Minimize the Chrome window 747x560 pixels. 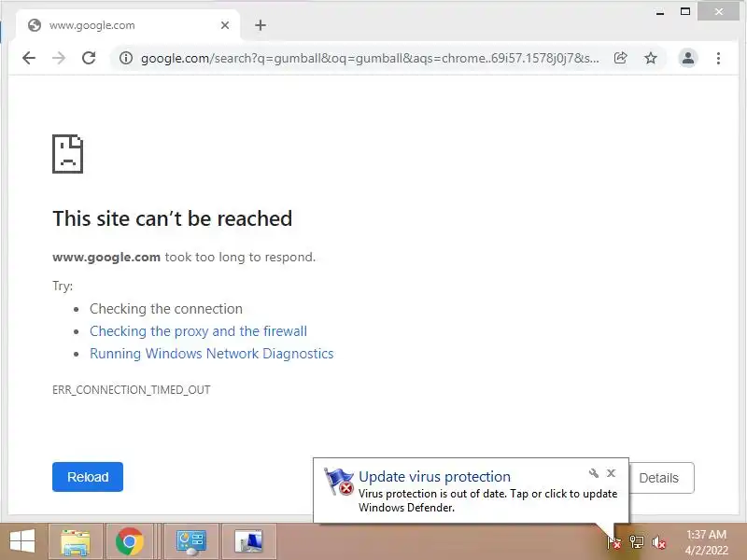click(660, 12)
